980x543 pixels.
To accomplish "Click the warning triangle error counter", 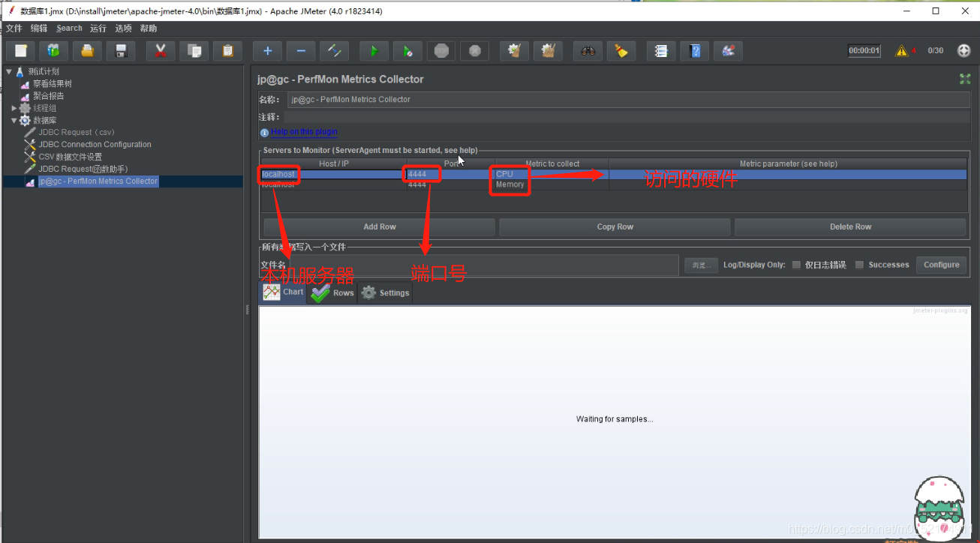I will click(x=902, y=51).
